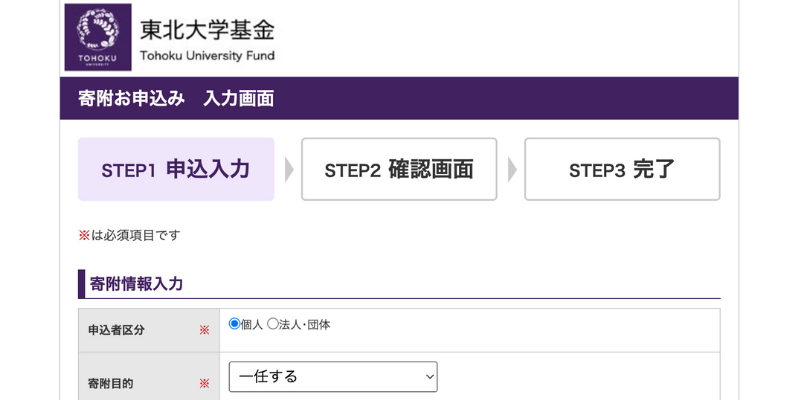This screenshot has width=800, height=400.
Task: Click the 寄附情報入力 section heading
Action: pyautogui.click(x=136, y=284)
